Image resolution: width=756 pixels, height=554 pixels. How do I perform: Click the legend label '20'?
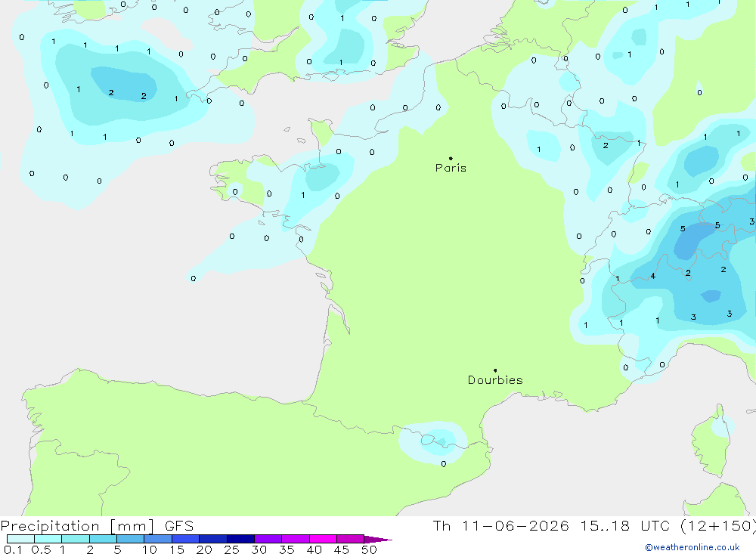204,549
